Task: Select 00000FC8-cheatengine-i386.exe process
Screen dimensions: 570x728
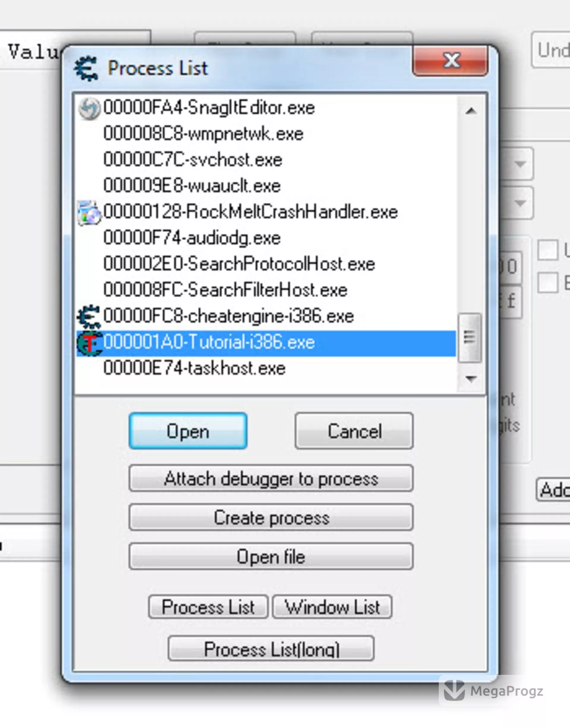Action: 266,316
